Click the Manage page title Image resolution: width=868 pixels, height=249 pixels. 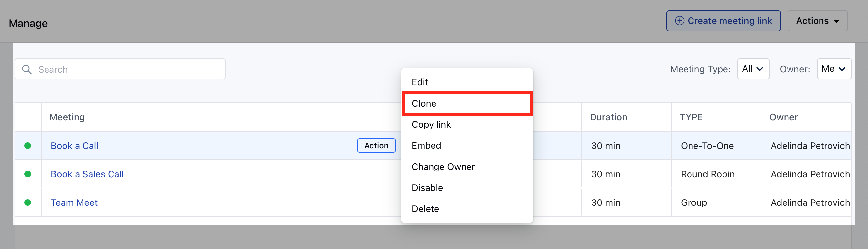click(x=28, y=24)
